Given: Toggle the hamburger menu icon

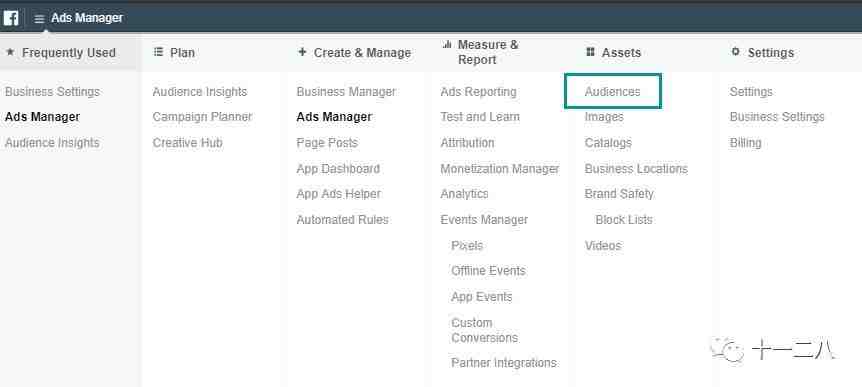Looking at the screenshot, I should point(39,19).
